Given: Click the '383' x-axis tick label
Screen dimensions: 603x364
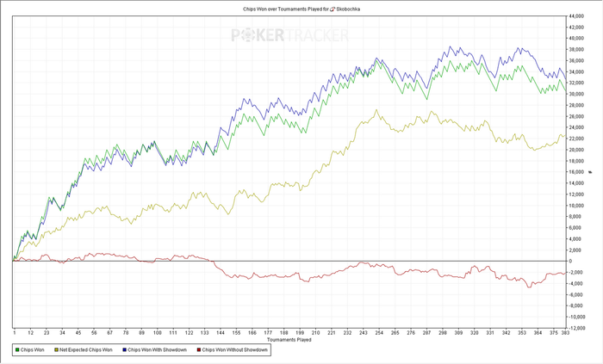Looking at the screenshot, I should click(565, 333).
